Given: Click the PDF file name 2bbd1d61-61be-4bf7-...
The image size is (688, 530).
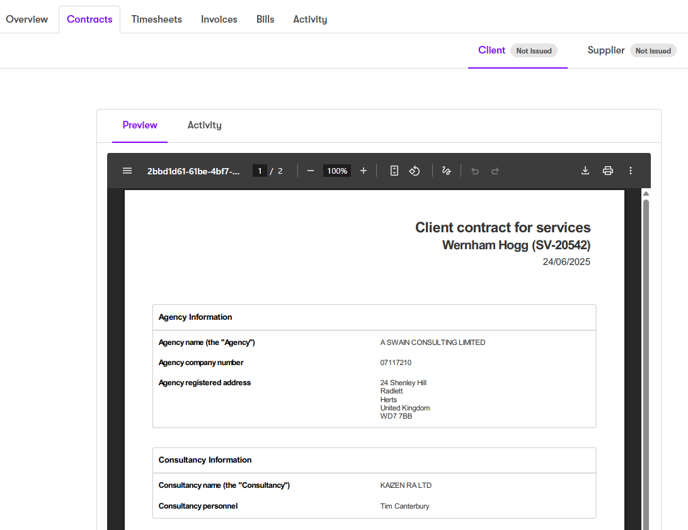Looking at the screenshot, I should click(x=193, y=171).
